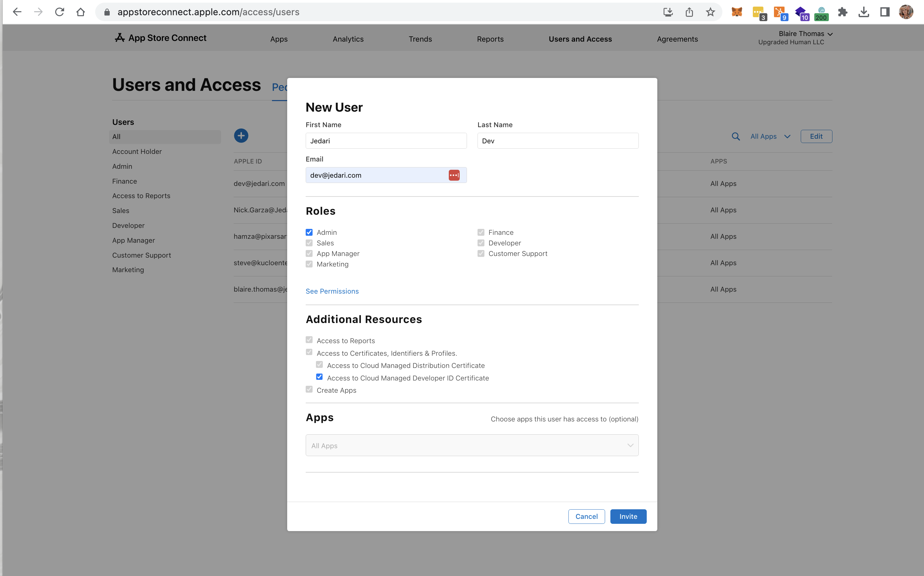Cancel the New User dialog
This screenshot has height=576, width=924.
coord(586,517)
